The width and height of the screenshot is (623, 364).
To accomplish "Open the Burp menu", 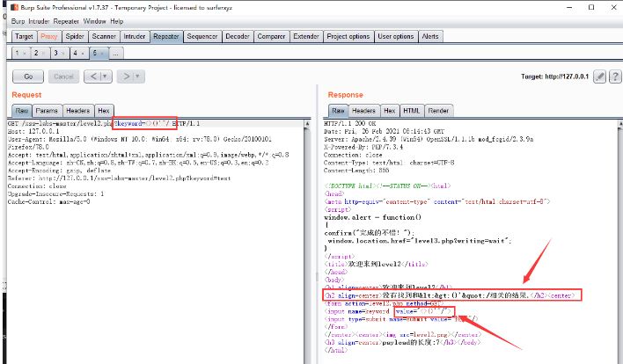I will point(18,21).
